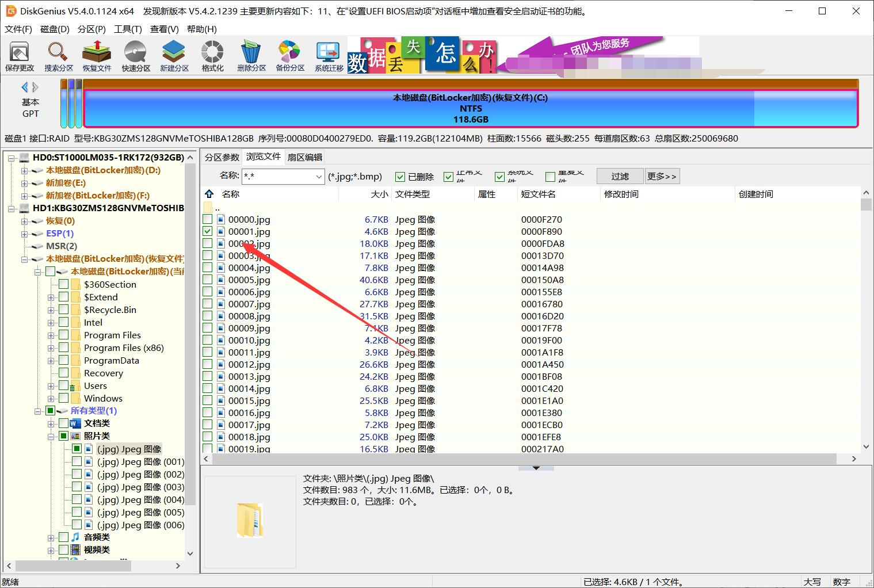Image resolution: width=874 pixels, height=588 pixels.
Task: Go to the previous disk with left arrow
Action: point(25,87)
